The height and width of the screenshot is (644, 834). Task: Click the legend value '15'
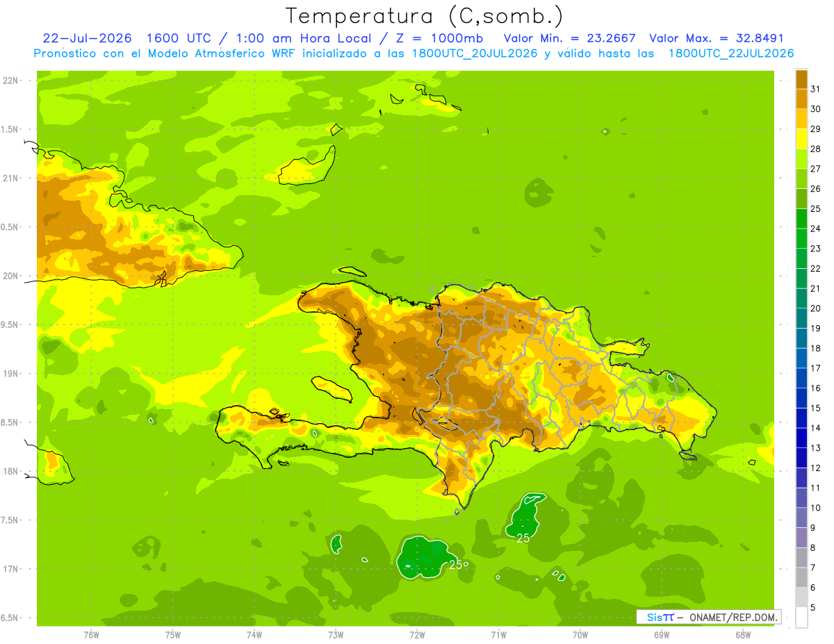tap(816, 408)
